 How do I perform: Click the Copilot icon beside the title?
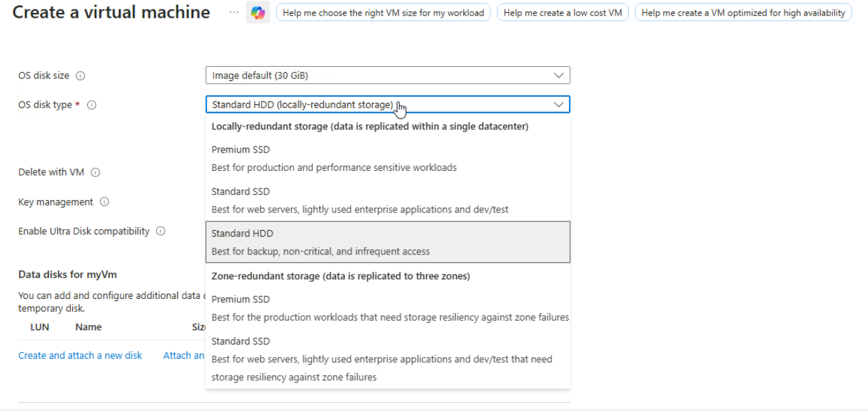pyautogui.click(x=258, y=13)
